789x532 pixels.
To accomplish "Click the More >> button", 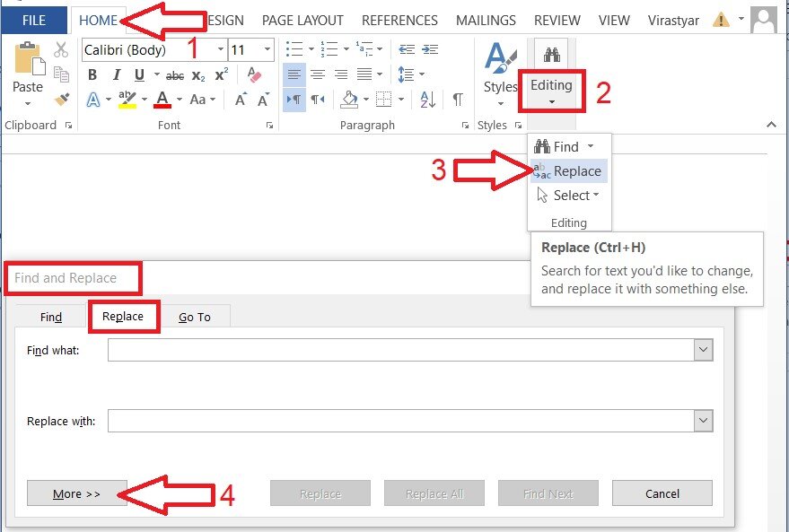I will (77, 493).
